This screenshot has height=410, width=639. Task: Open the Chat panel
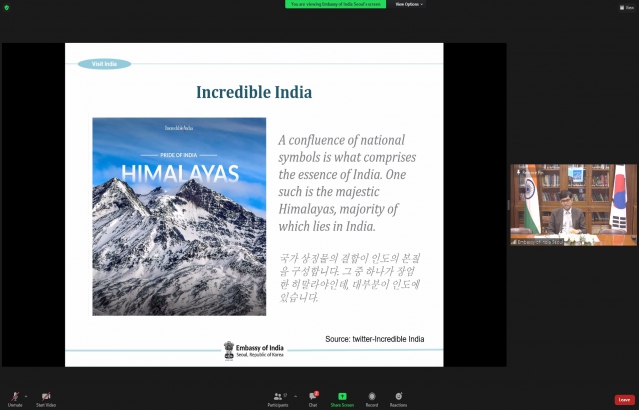pos(313,397)
